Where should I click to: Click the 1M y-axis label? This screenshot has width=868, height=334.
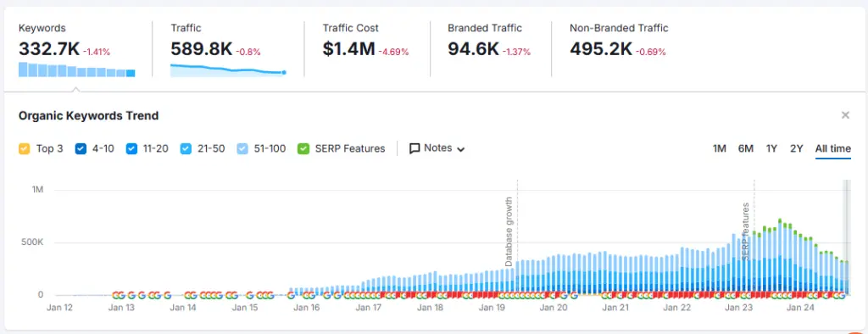(x=37, y=190)
